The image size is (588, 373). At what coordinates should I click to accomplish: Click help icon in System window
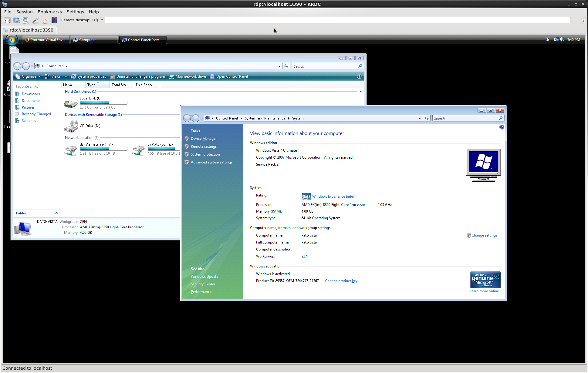coord(502,127)
